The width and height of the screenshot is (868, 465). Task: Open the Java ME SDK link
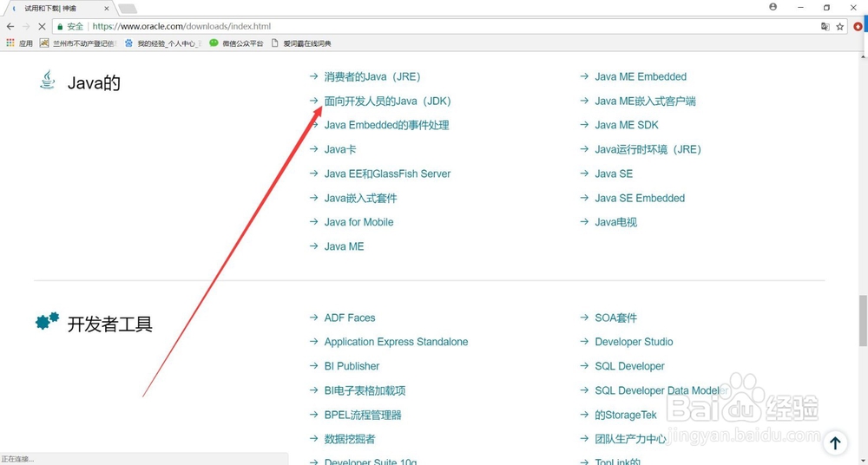pos(627,125)
